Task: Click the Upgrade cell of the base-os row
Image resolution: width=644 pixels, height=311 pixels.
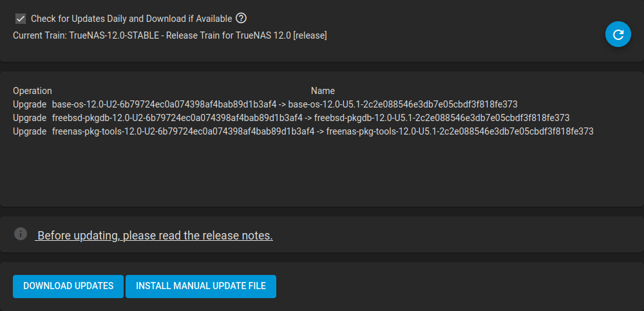Action: (30, 104)
